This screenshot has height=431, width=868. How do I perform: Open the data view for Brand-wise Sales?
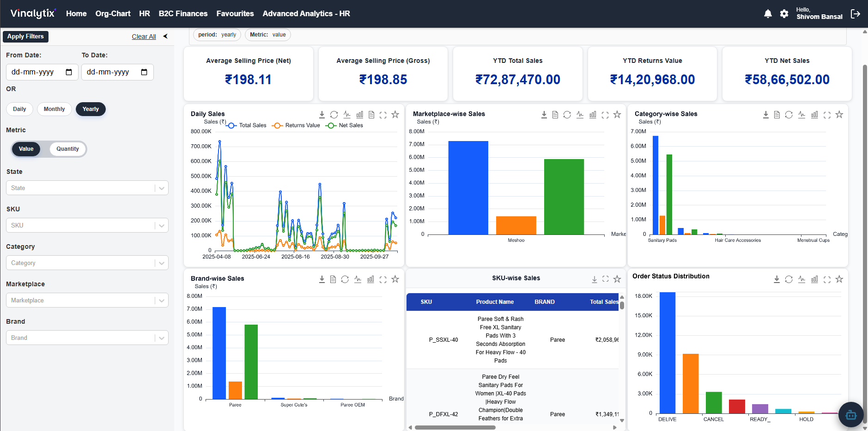[333, 279]
